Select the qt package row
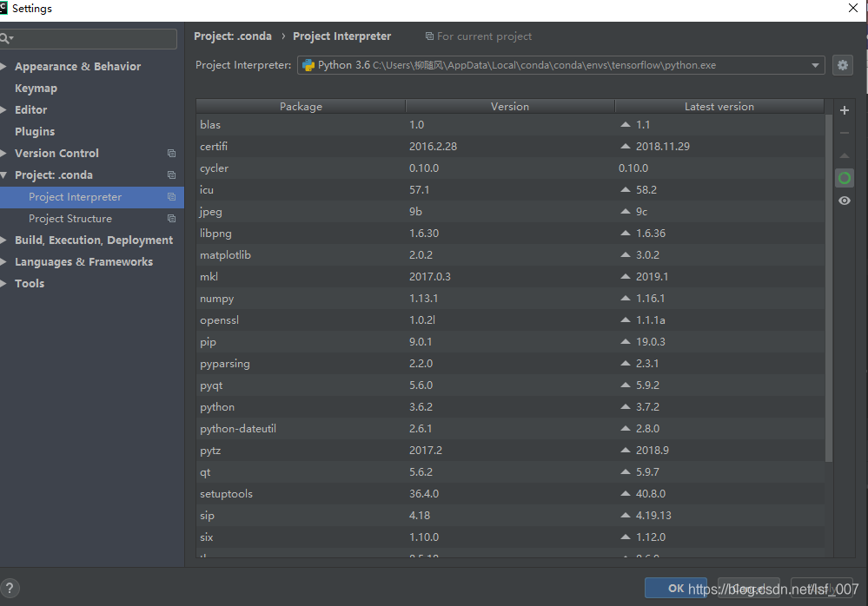Viewport: 868px width, 606px height. click(x=510, y=472)
